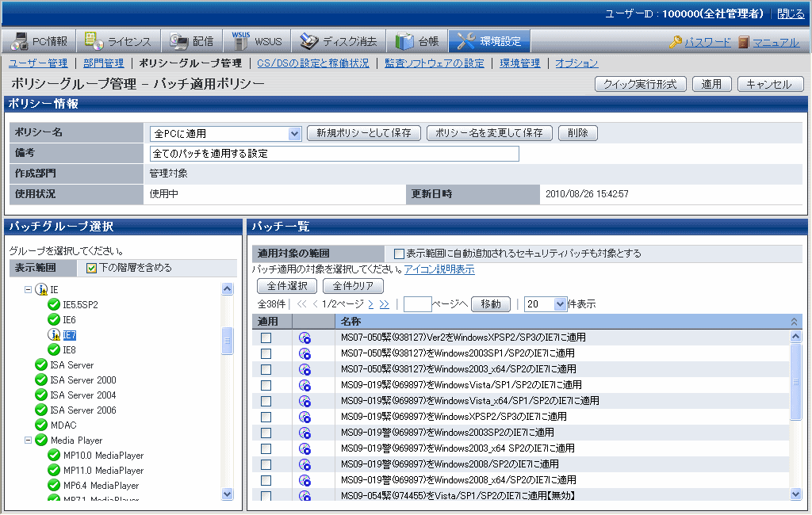Collapse the IE tree node
The image size is (812, 515).
pyautogui.click(x=28, y=290)
